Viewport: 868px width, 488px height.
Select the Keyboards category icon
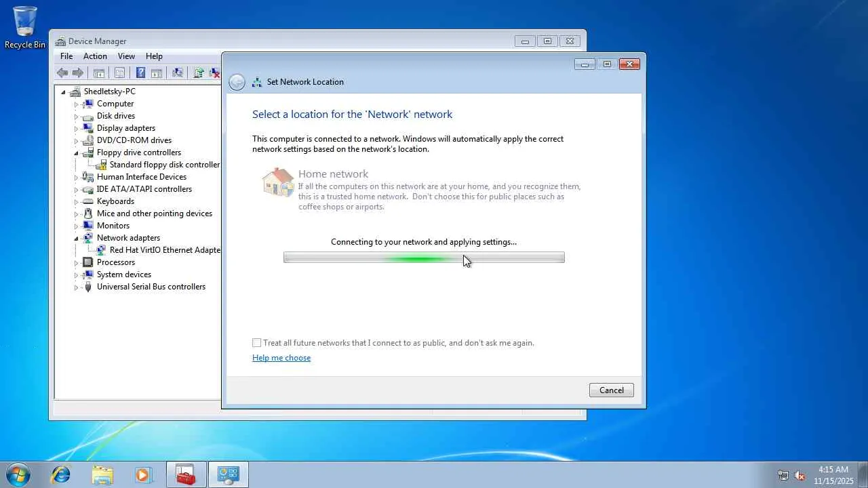click(x=87, y=201)
